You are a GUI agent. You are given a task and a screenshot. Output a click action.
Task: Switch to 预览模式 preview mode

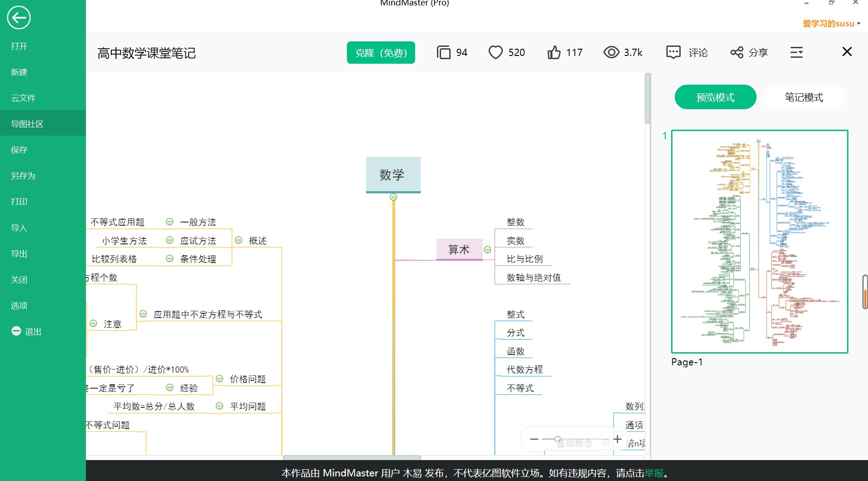pyautogui.click(x=716, y=97)
